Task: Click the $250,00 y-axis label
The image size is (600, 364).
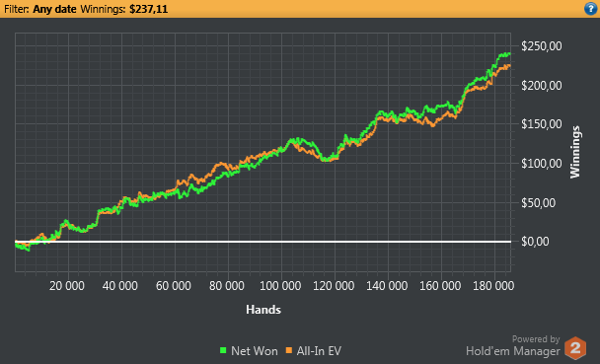Action: (x=542, y=46)
